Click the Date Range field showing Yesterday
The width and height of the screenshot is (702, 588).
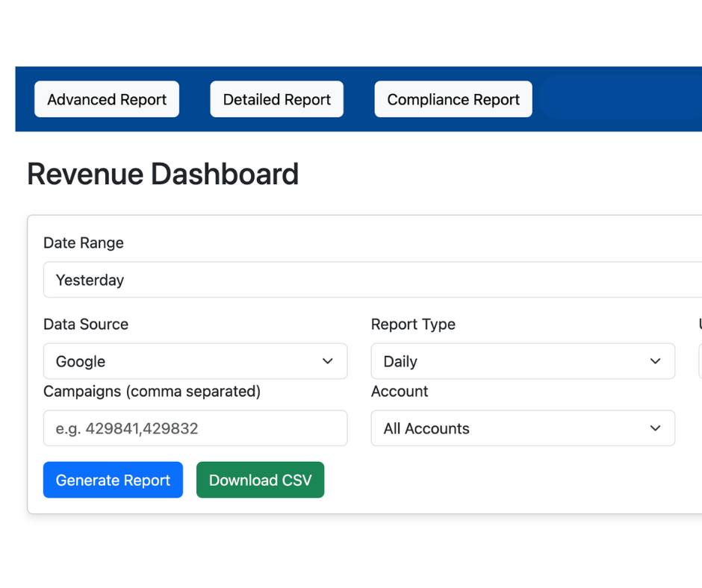coord(372,280)
